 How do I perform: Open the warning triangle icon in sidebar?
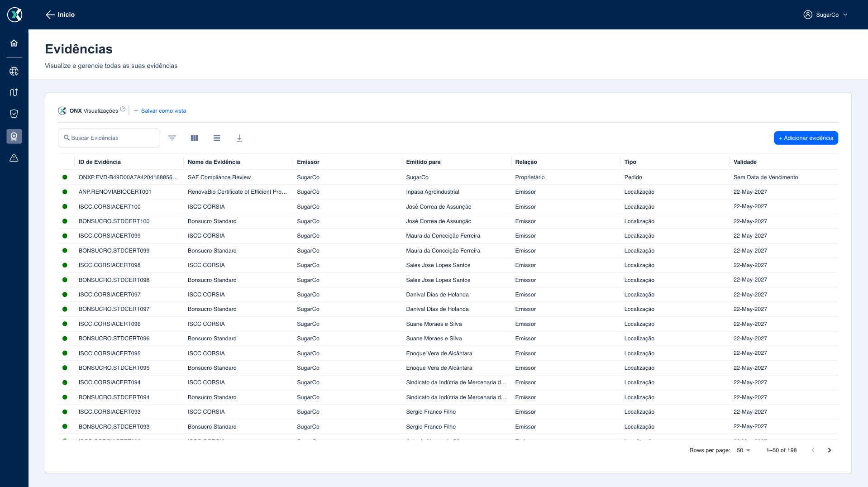coord(14,158)
